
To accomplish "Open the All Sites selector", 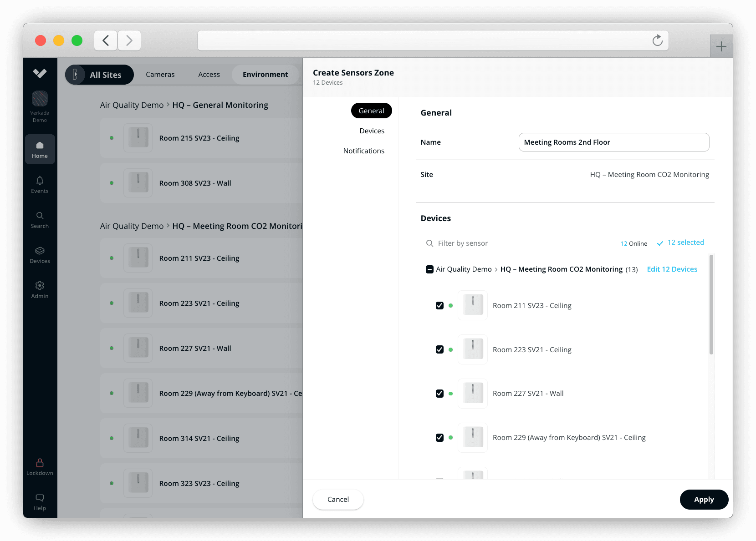I will [x=99, y=75].
